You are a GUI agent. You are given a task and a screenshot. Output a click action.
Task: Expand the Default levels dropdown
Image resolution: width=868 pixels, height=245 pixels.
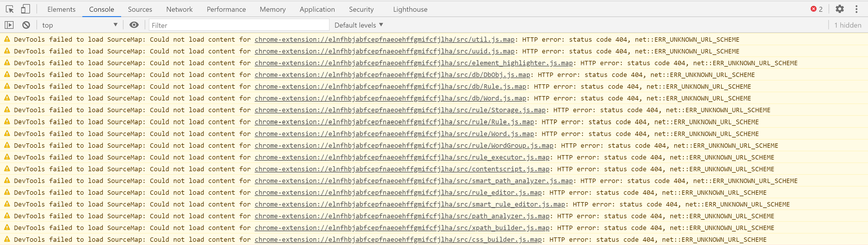click(x=358, y=25)
